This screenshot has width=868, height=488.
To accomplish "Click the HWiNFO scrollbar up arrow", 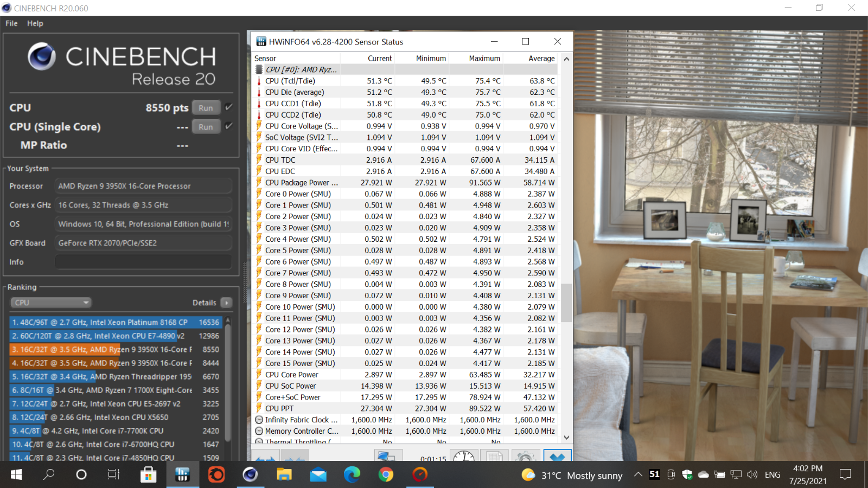I will [566, 59].
